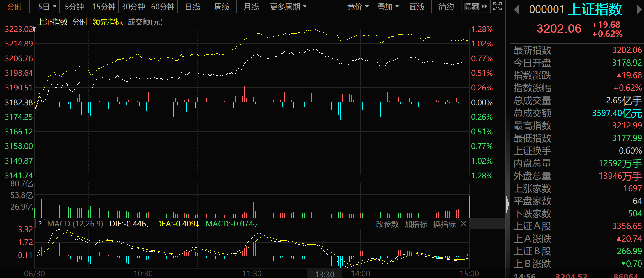
Task: Go to previous stock with left arrow
Action: point(517,9)
